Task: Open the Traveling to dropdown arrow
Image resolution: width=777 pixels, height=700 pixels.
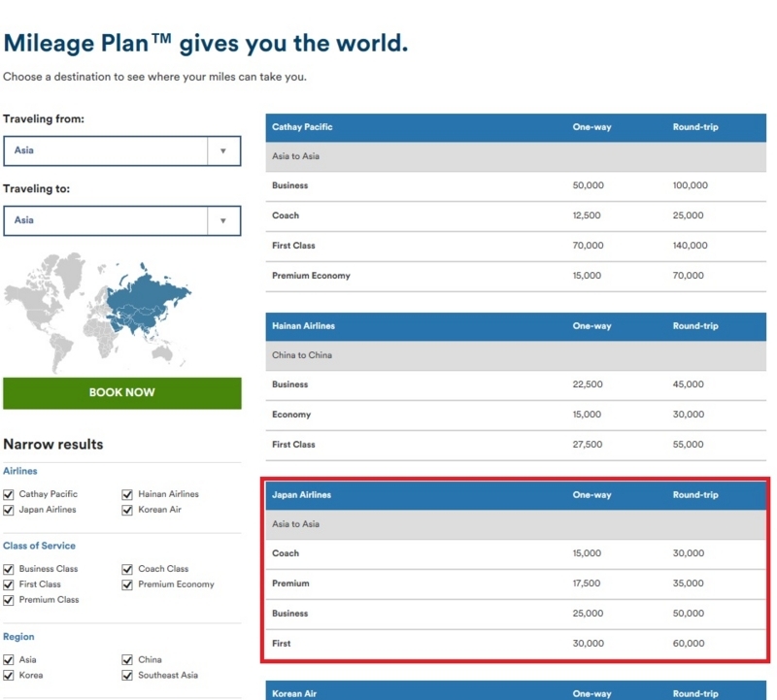Action: coord(223,220)
